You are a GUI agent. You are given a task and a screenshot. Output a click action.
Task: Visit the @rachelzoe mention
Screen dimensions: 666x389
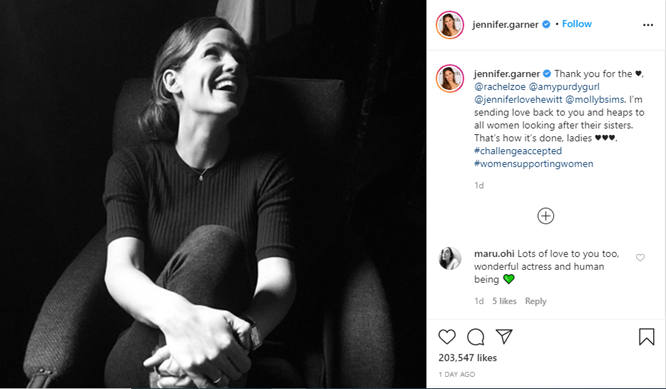pyautogui.click(x=500, y=87)
